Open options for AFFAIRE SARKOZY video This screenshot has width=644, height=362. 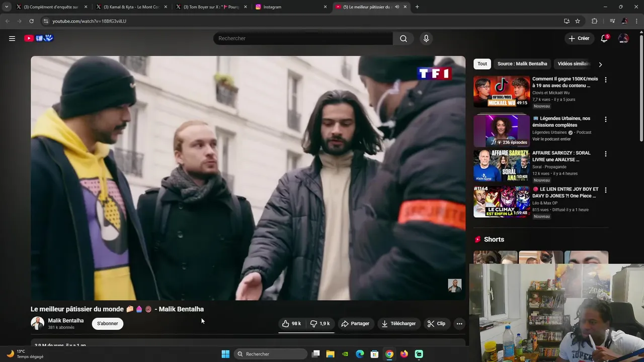[606, 153]
